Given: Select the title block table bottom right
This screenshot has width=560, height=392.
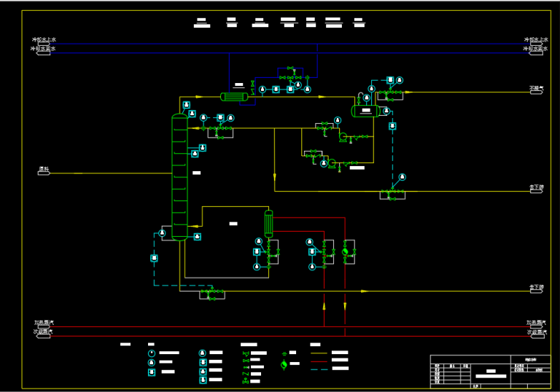Looking at the screenshot, I should point(489,370).
